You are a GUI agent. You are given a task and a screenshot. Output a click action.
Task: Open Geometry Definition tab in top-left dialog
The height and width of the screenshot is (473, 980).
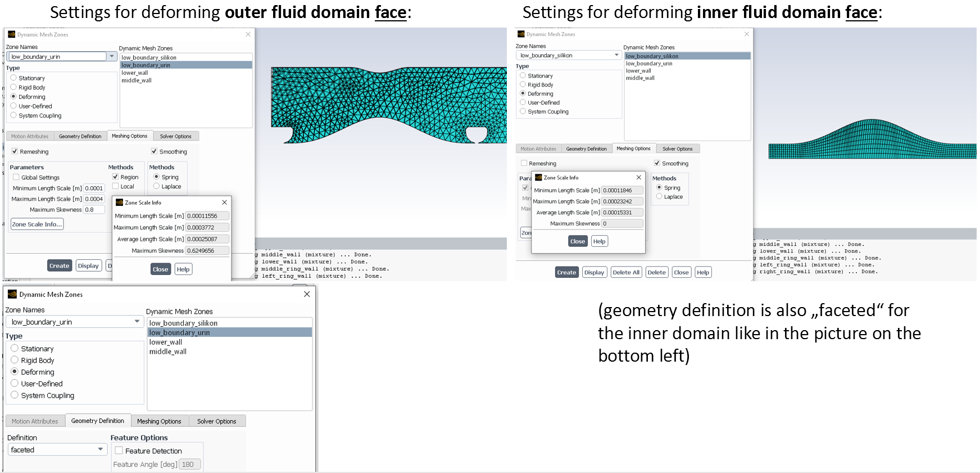click(80, 136)
